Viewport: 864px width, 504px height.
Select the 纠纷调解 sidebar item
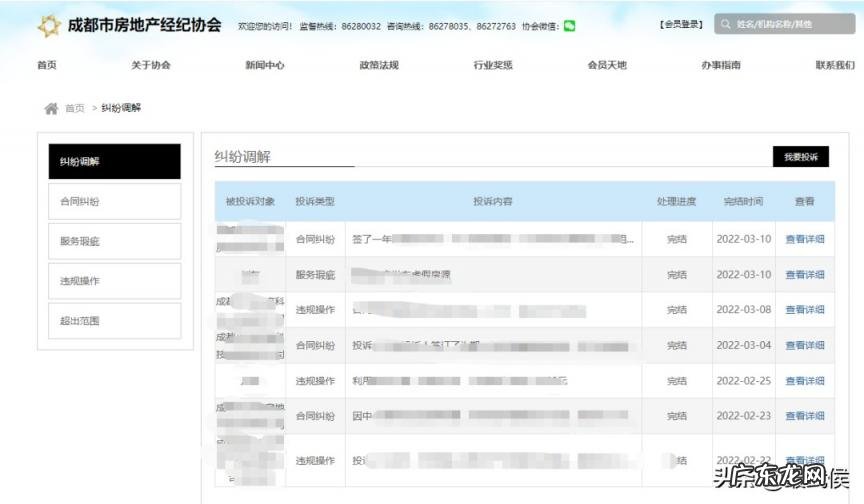[x=115, y=161]
